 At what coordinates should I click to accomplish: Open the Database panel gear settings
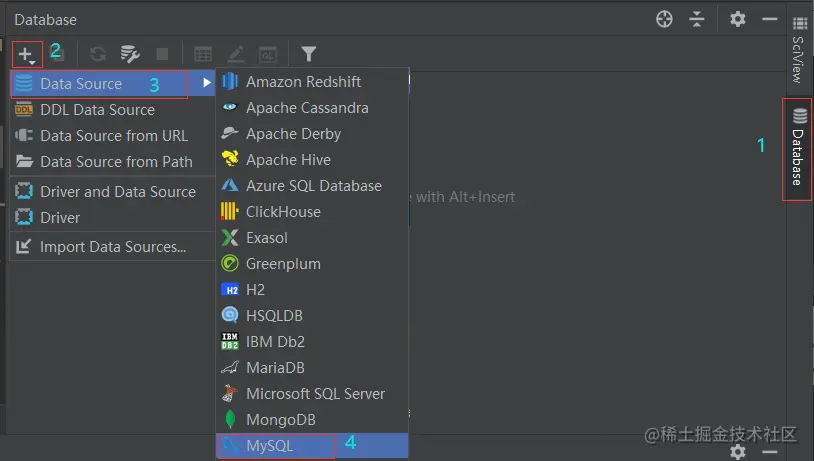pos(738,19)
